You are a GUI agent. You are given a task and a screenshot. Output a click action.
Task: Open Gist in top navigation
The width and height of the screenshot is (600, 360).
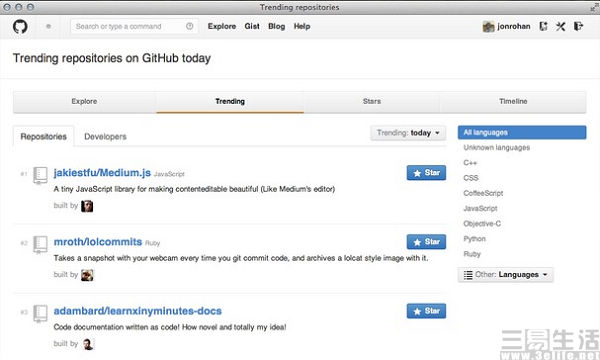(x=252, y=26)
